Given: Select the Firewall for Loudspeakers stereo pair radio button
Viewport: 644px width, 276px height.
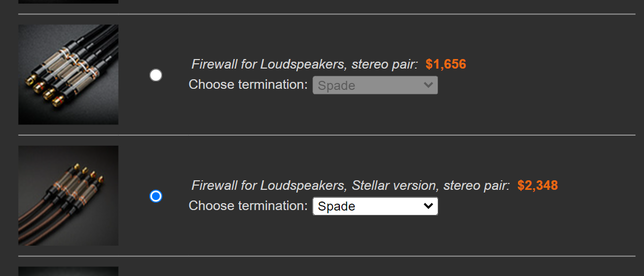Looking at the screenshot, I should click(156, 76).
